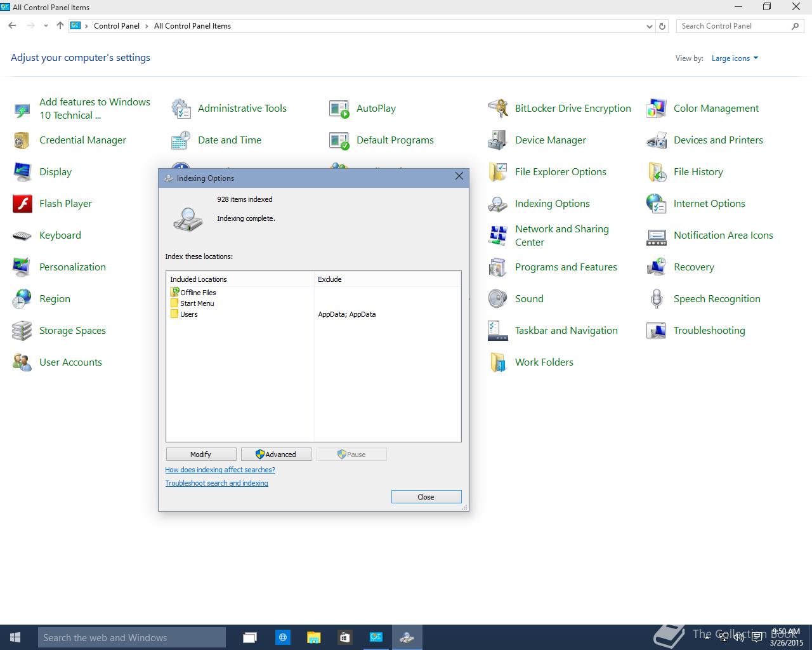Open How does indexing affect searches link
The image size is (812, 650).
220,470
